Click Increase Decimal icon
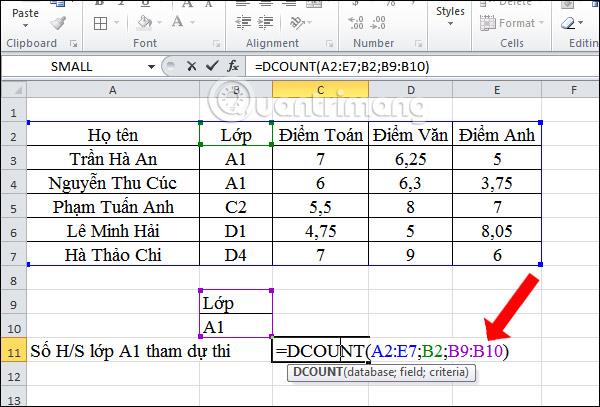The width and height of the screenshot is (600, 407). click(356, 23)
